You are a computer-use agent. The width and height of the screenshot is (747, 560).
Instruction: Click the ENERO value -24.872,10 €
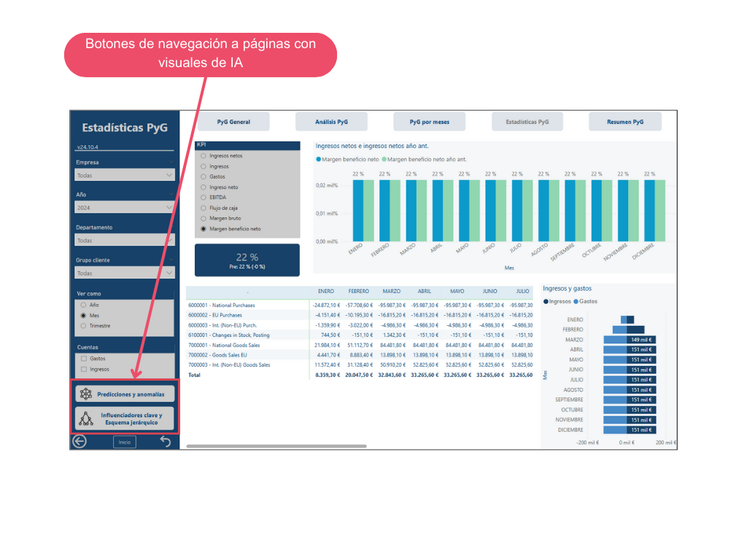[x=326, y=306]
